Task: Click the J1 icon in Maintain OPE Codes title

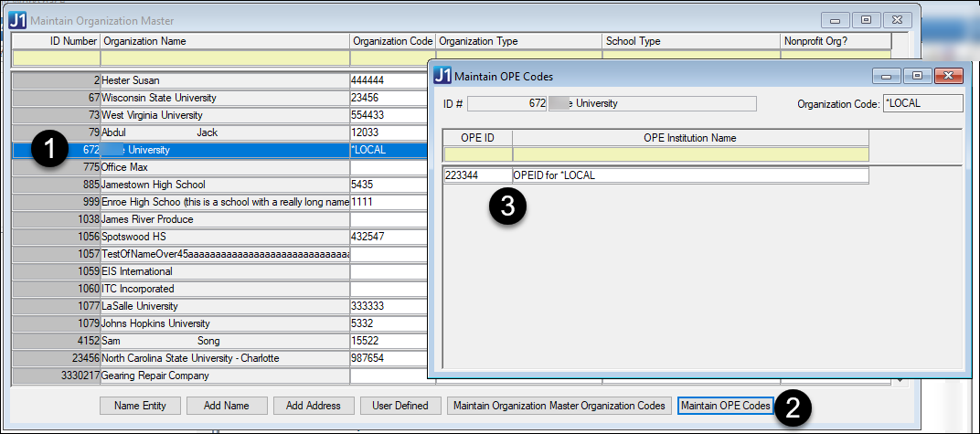Action: pos(442,76)
